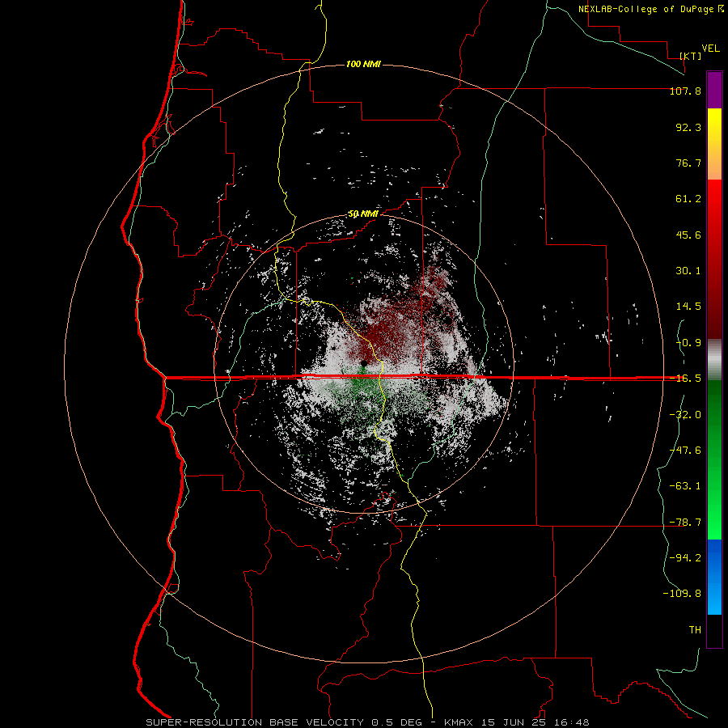The image size is (728, 728).
Task: Click the -16.5 velocity scale value
Action: pos(685,379)
